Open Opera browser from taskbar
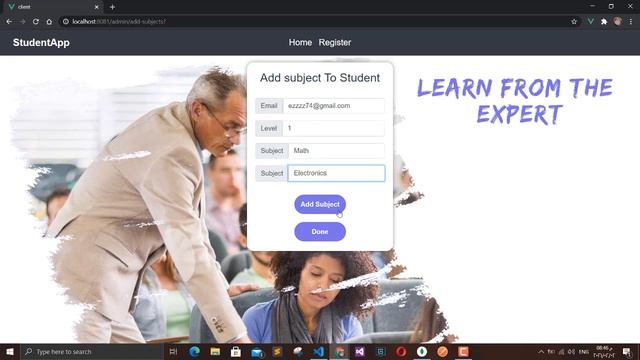The image size is (640, 360). [x=401, y=351]
